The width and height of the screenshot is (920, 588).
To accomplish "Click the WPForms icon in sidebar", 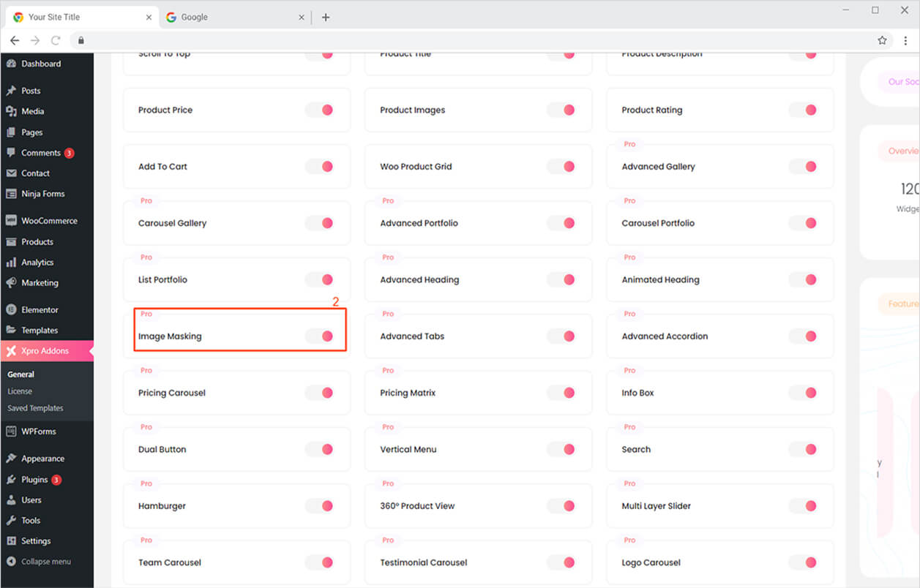I will point(11,431).
